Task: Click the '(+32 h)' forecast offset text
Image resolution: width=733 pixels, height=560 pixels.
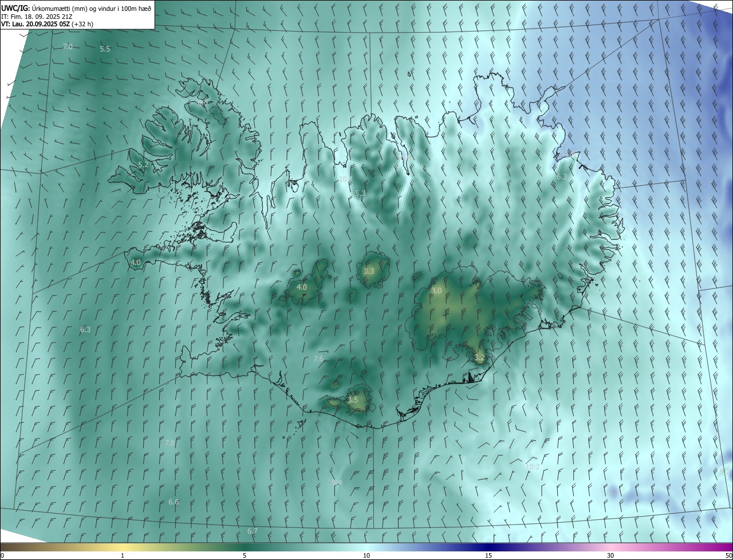Action: 82,24
